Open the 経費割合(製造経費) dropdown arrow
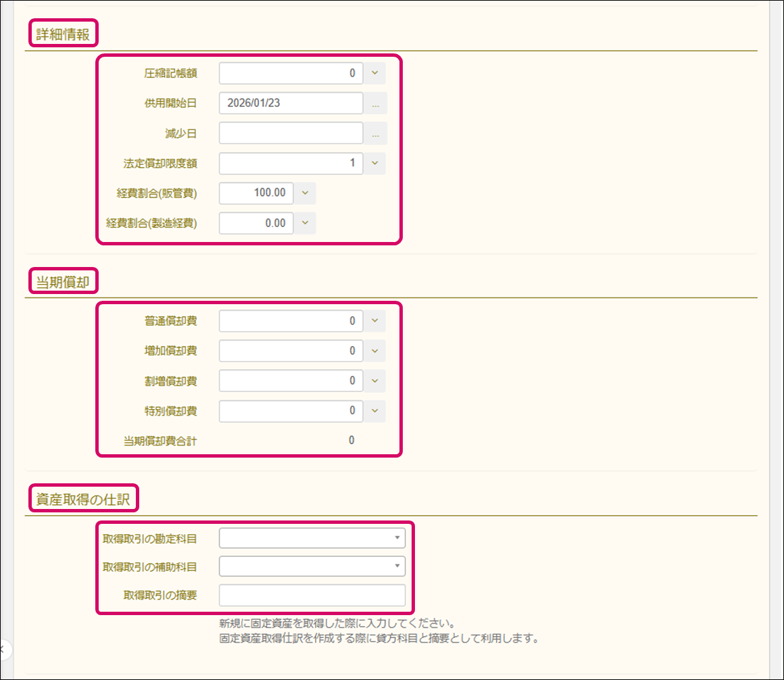The width and height of the screenshot is (784, 680). point(305,223)
